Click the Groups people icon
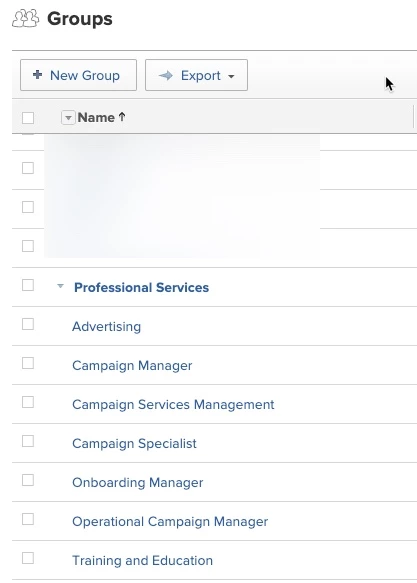 (x=25, y=19)
